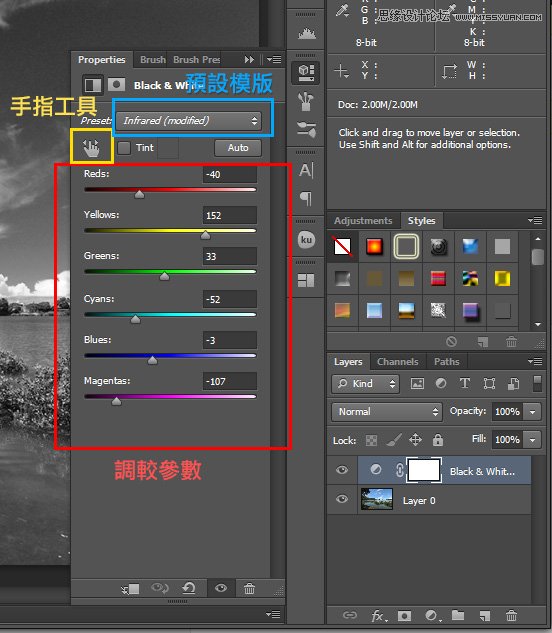Screen dimensions: 552x633
Task: Select the Layer 0 thumbnail
Action: tap(377, 499)
